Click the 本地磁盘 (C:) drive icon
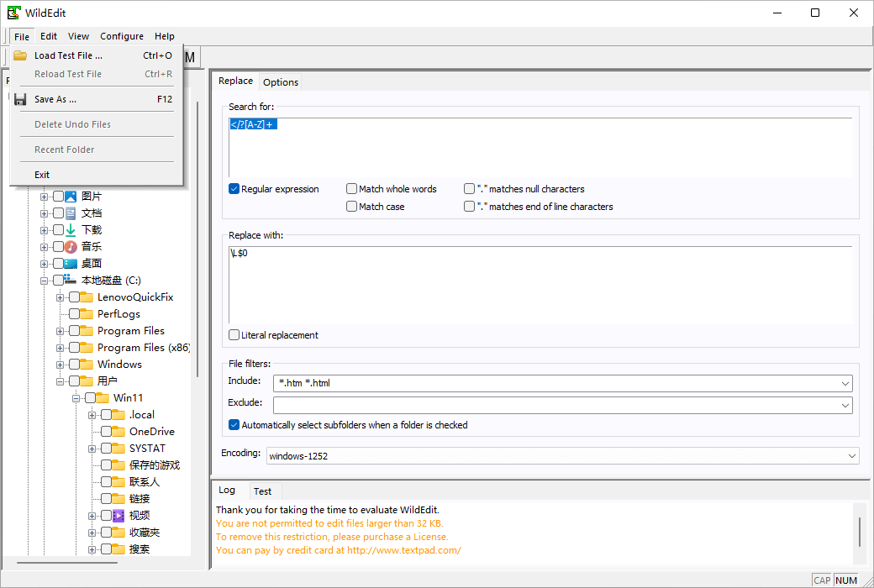874x588 pixels. click(x=71, y=280)
